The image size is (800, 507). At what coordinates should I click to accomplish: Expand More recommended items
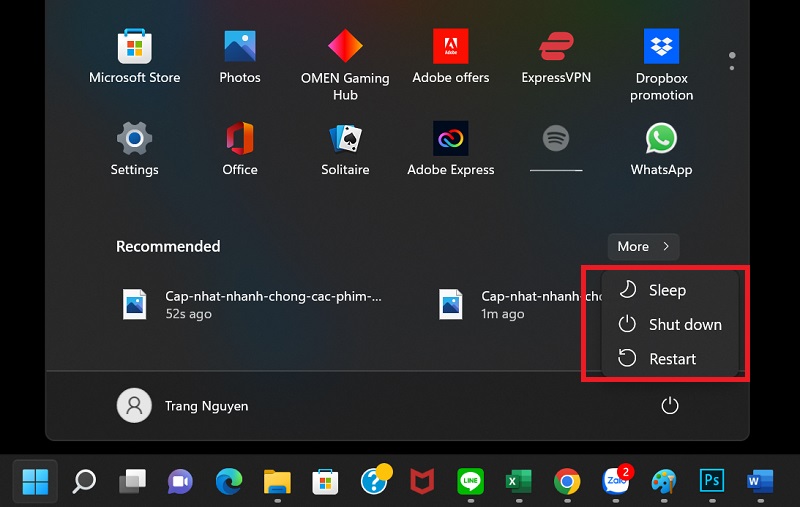pos(643,246)
